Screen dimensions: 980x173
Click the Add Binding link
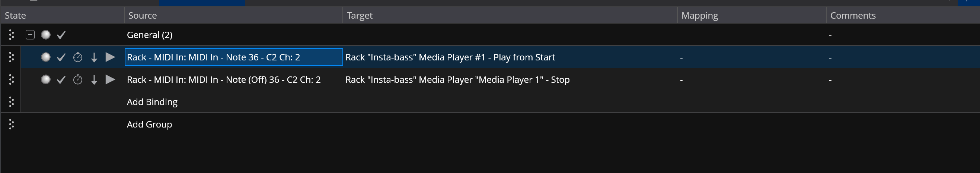click(152, 102)
